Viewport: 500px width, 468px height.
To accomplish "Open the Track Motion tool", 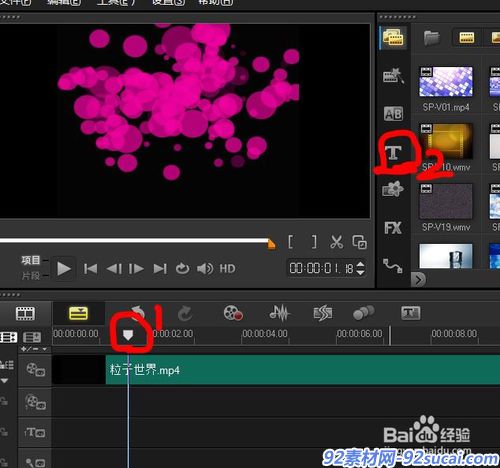I will [x=363, y=313].
